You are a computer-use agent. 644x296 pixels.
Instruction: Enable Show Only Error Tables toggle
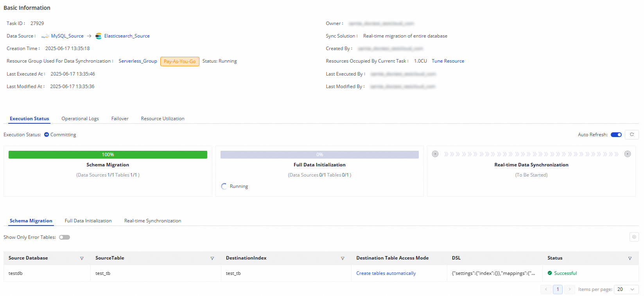pyautogui.click(x=65, y=237)
